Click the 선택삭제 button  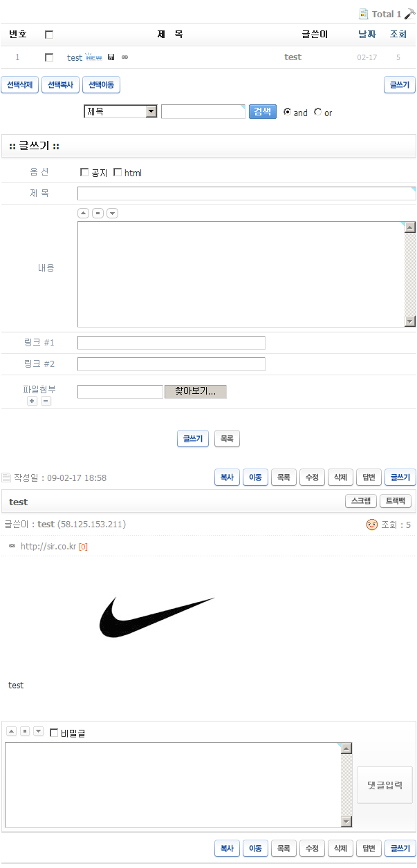(19, 85)
